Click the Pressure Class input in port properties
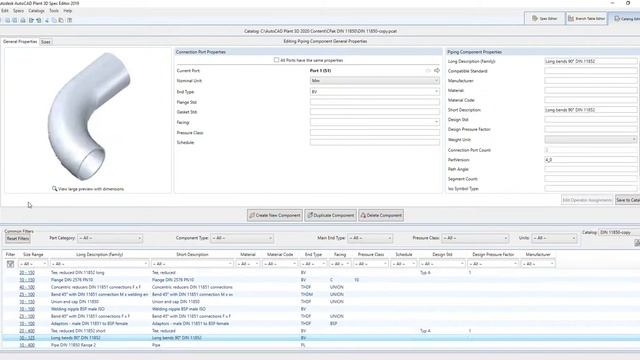Viewport: 640px width, 360px height. [375, 133]
